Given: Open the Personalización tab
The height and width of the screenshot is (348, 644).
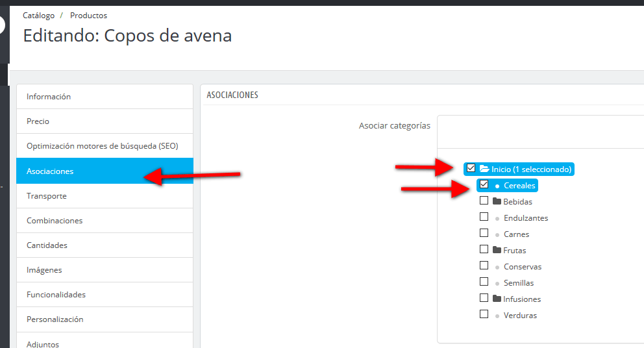Looking at the screenshot, I should [x=105, y=319].
